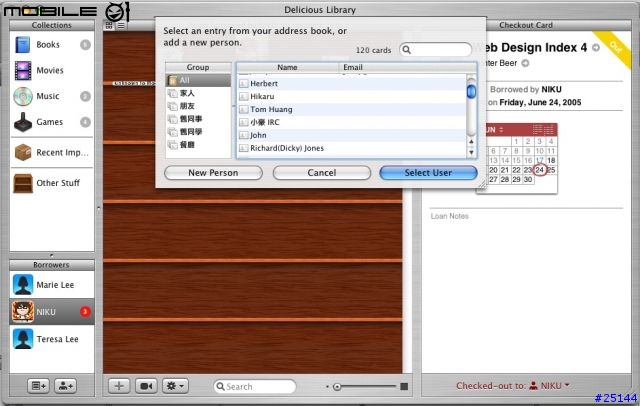Open the Other Stuff shelf

tap(51, 183)
